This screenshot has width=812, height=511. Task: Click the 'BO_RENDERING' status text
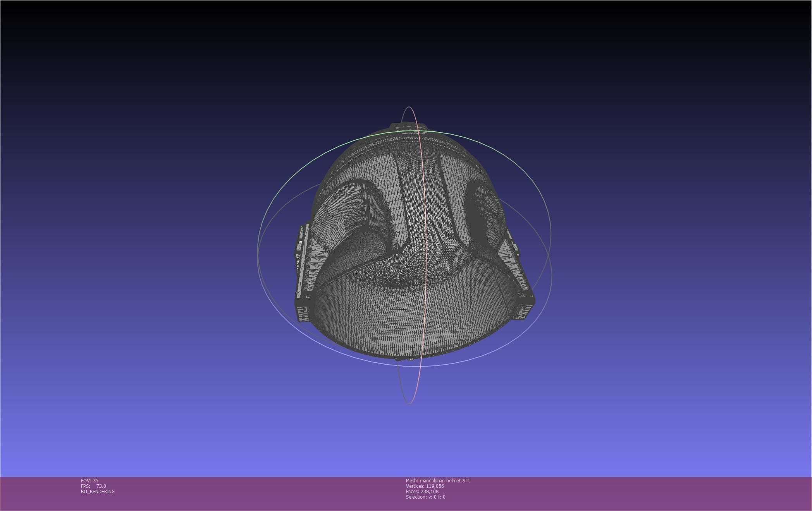tap(98, 491)
